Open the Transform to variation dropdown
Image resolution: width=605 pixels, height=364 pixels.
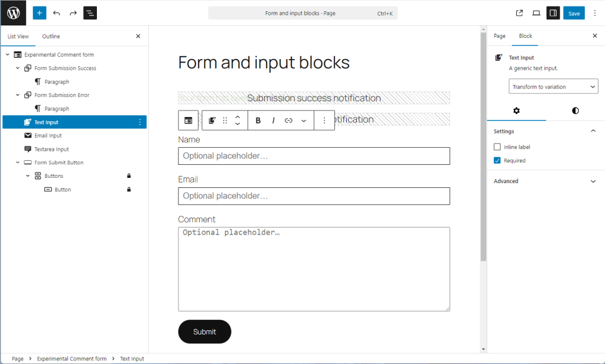tap(553, 86)
